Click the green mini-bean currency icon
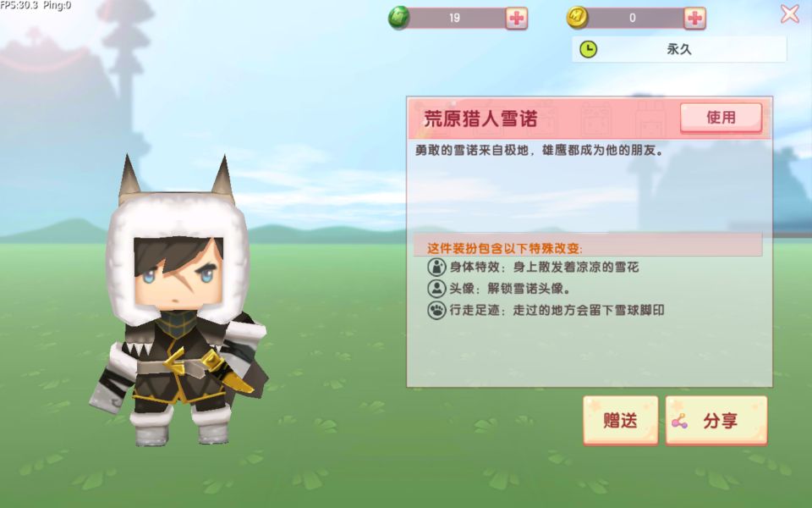The width and height of the screenshot is (812, 508). 398,18
